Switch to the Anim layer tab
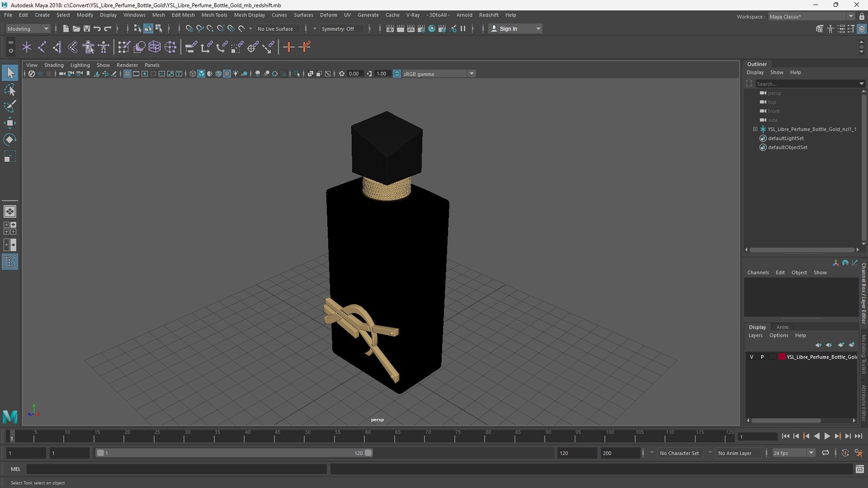 coord(782,327)
